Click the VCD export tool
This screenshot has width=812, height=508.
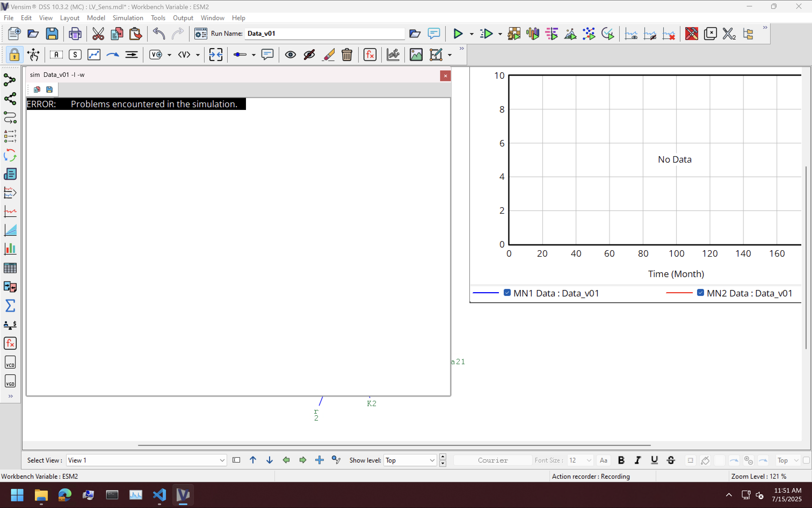pos(10,363)
